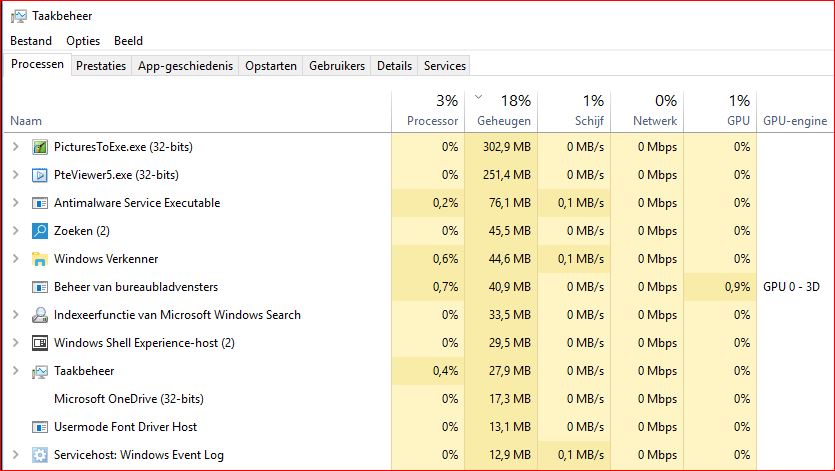This screenshot has width=835, height=471.
Task: Expand the Windows Verkenner process entry
Action: coord(16,258)
